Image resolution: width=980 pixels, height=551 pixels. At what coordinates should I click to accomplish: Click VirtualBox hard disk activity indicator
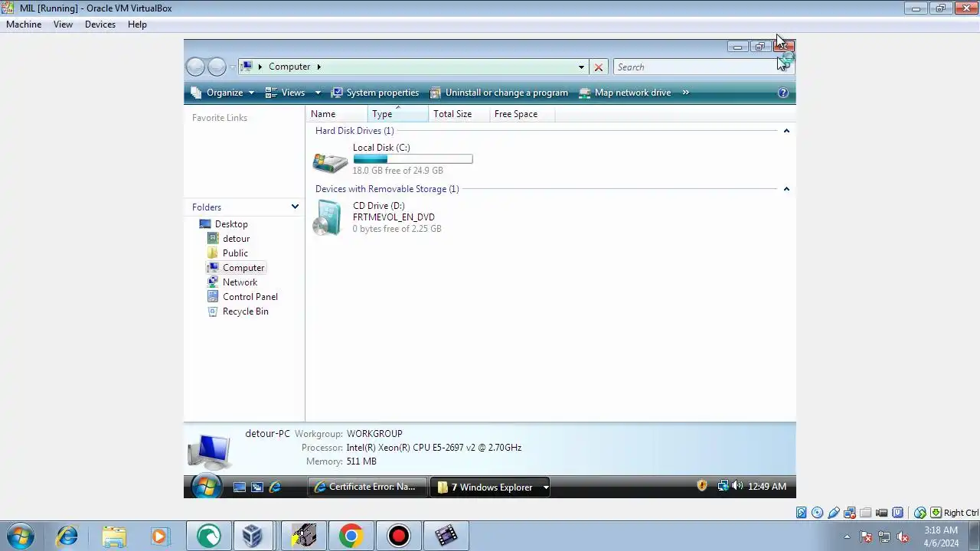click(801, 513)
